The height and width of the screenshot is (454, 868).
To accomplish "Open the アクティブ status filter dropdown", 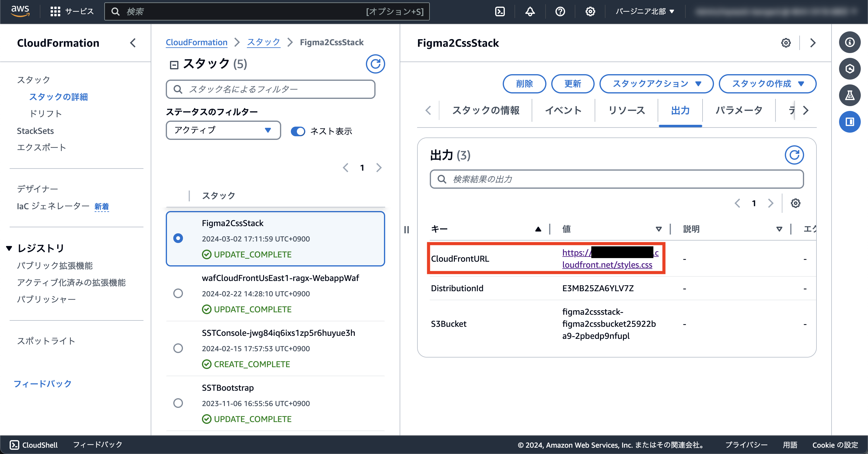I will tap(223, 130).
